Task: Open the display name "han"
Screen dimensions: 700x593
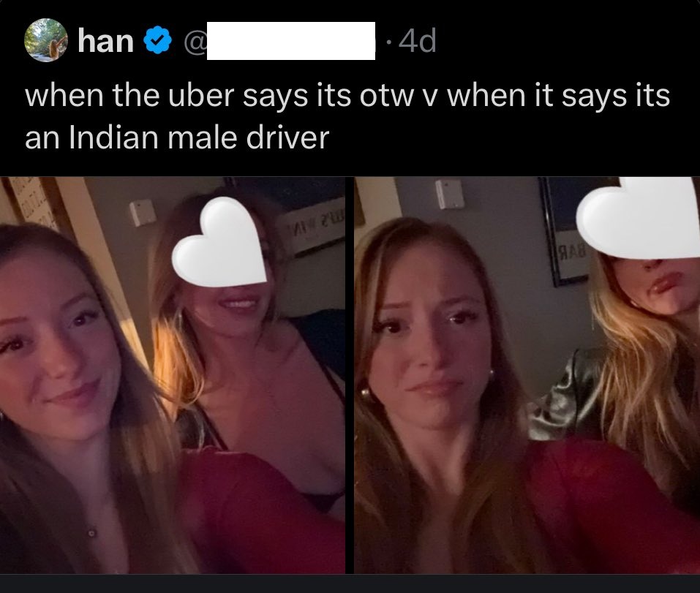Action: tap(106, 41)
